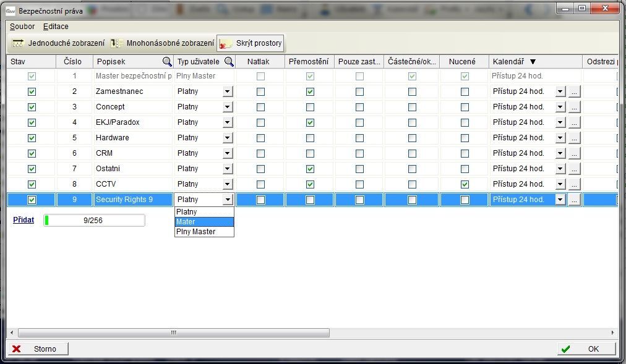Enable Natlak checkbox for Concept row
Viewport: 626px width, 364px height.
click(x=260, y=107)
